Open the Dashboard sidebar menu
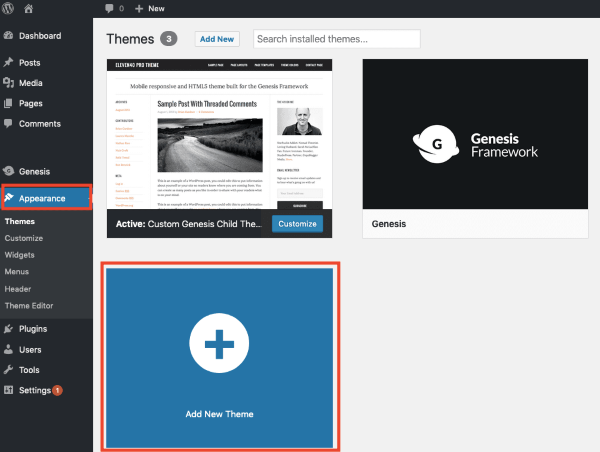Screen dimensions: 600x452 tap(38, 36)
